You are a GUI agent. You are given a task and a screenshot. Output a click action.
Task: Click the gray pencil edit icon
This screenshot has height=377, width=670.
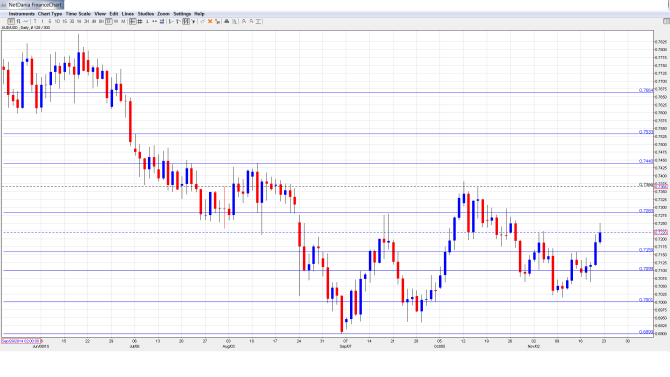pos(203,21)
